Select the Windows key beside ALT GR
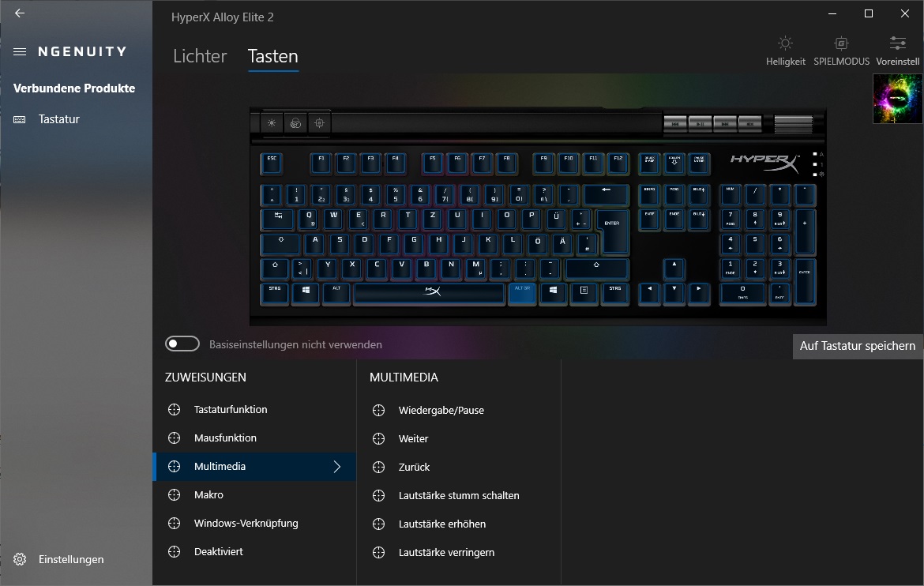 point(554,294)
